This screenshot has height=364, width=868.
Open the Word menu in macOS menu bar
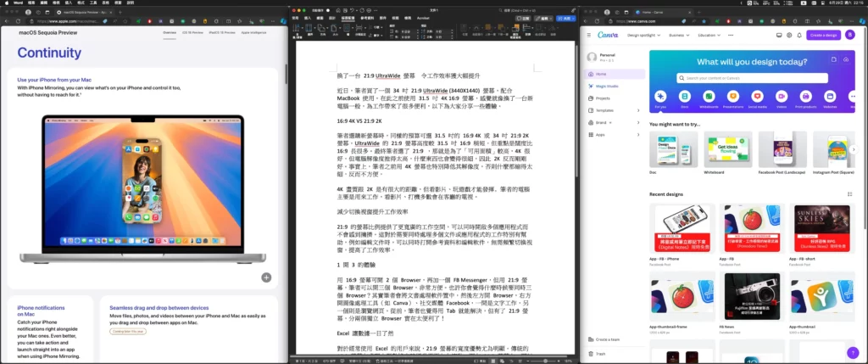[x=18, y=3]
